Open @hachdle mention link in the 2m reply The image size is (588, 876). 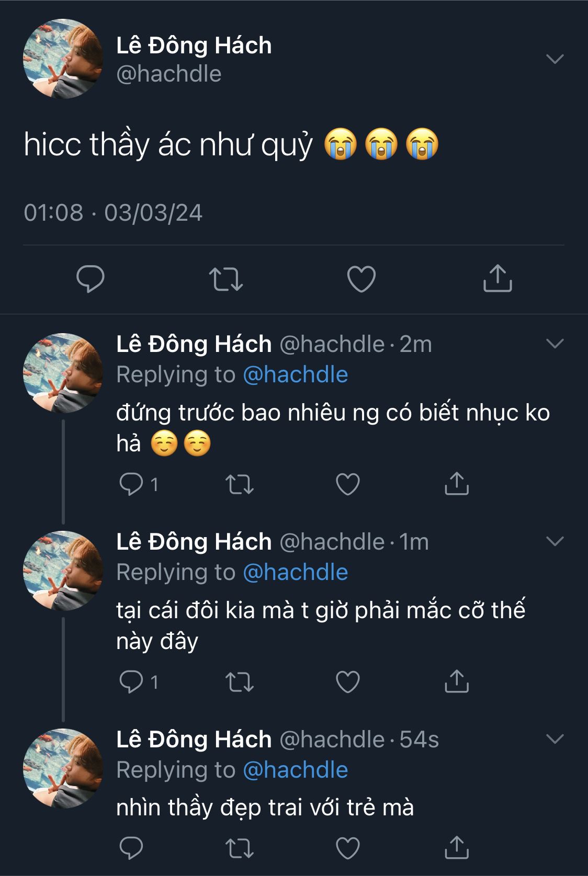click(296, 374)
